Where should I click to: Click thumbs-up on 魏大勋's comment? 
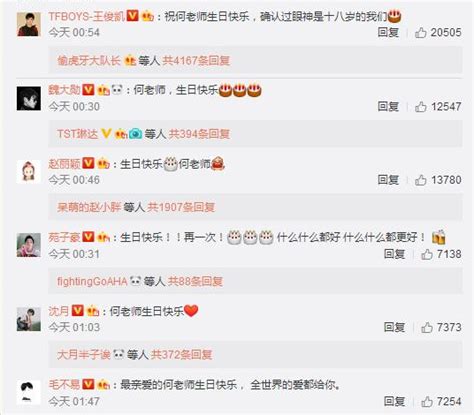420,107
